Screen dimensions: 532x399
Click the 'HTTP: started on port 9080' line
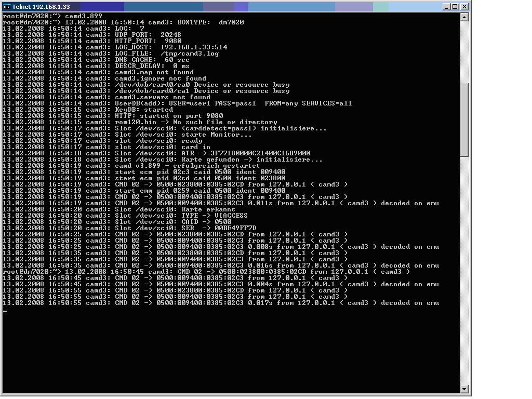169,116
